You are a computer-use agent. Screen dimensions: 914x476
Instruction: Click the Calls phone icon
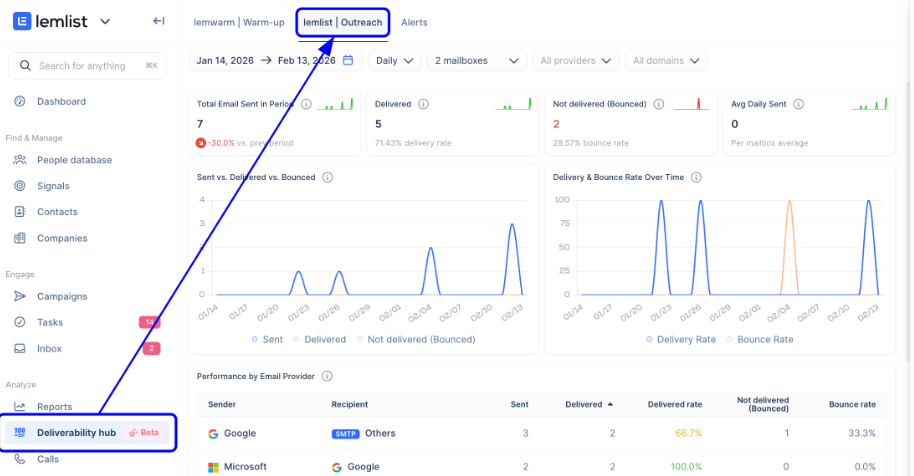click(20, 459)
